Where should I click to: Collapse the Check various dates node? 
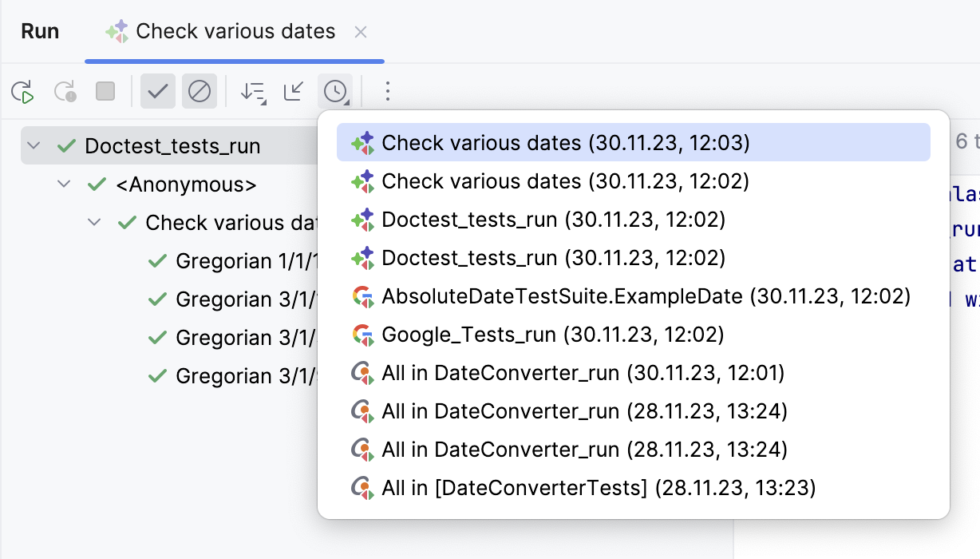click(95, 222)
